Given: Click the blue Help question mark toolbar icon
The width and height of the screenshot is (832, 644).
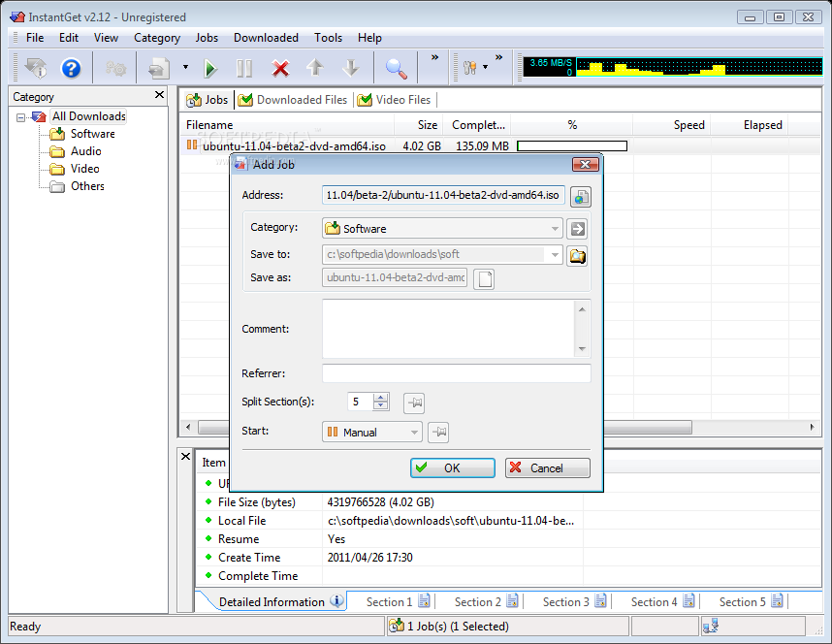Looking at the screenshot, I should tap(71, 69).
